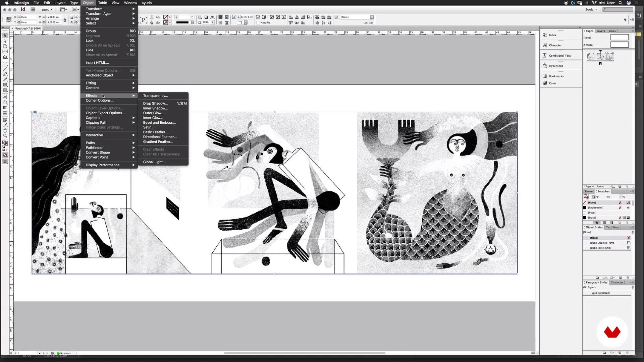Select [Basic Graphics Frame] object style
Viewport: 644px width, 362px height.
coord(607,243)
